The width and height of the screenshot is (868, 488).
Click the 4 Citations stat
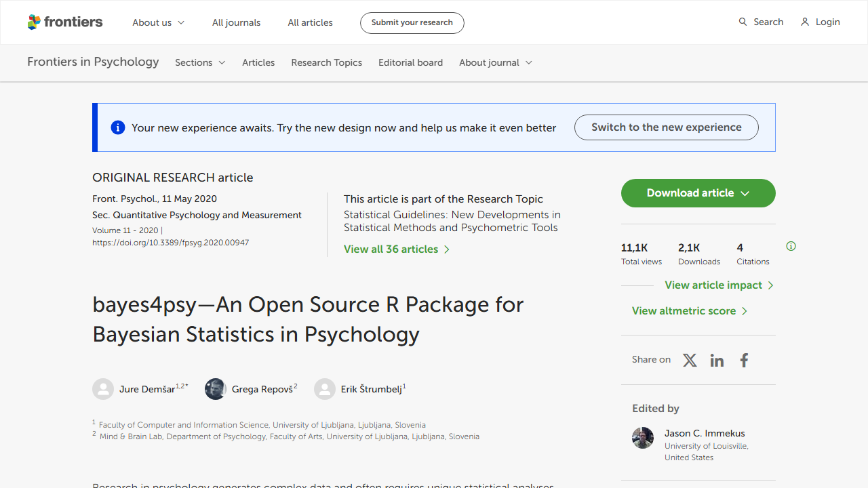[x=753, y=254]
